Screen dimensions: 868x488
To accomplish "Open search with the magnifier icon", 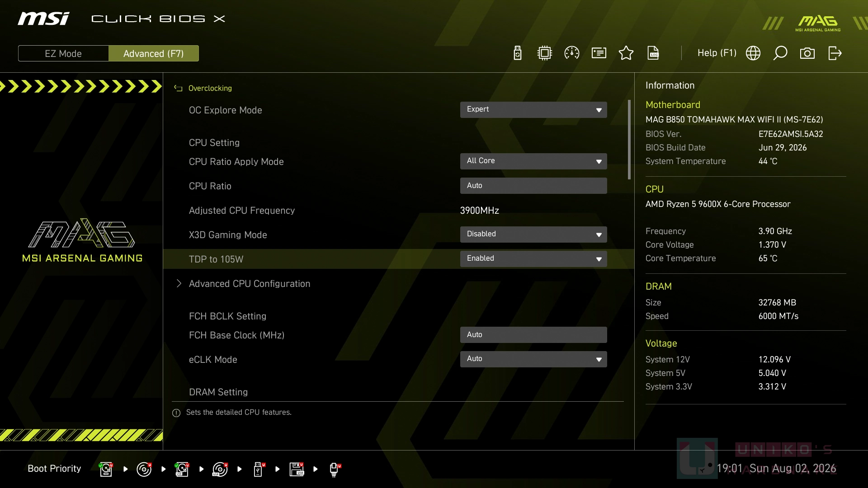I will click(x=780, y=53).
